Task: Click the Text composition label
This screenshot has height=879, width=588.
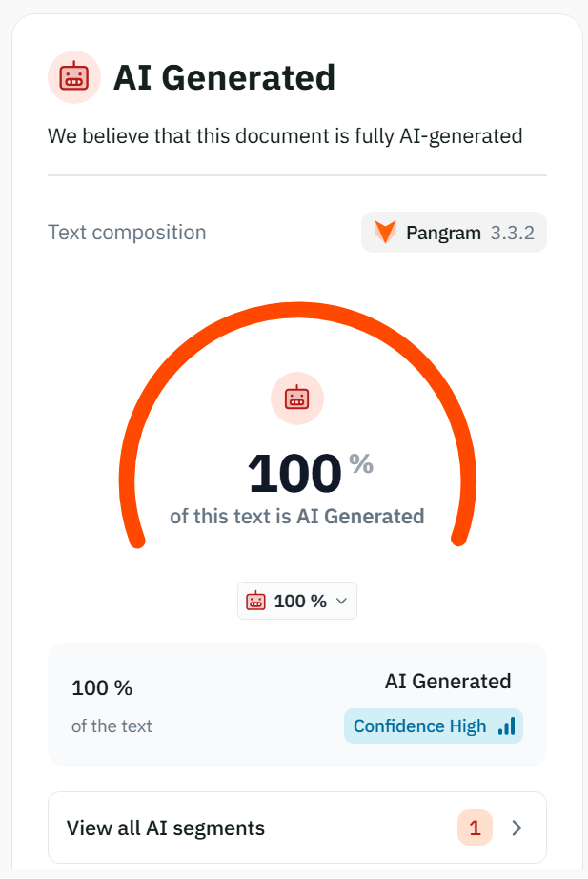Action: click(x=128, y=232)
